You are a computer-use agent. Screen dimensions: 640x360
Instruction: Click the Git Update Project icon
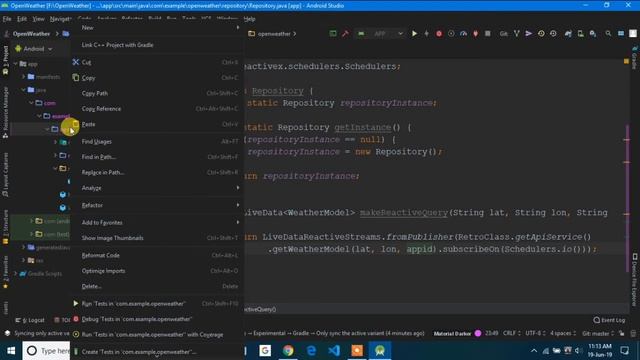point(517,33)
